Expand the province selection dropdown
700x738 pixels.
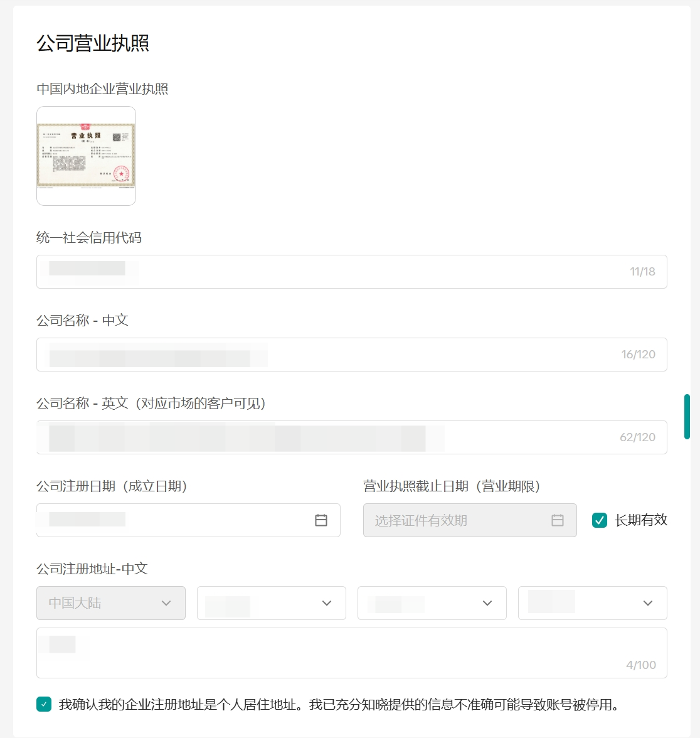coord(271,603)
